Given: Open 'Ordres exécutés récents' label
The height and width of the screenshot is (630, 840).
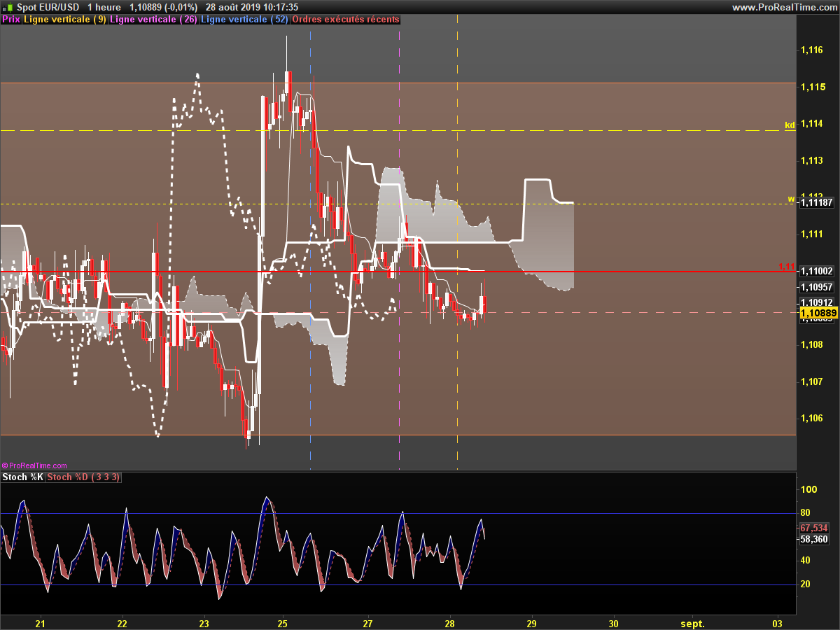Looking at the screenshot, I should (346, 20).
